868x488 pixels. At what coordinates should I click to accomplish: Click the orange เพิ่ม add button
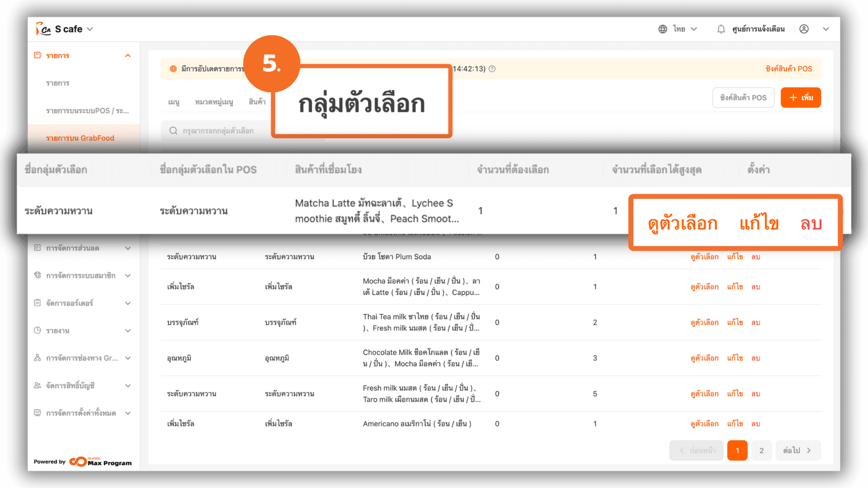coord(800,98)
